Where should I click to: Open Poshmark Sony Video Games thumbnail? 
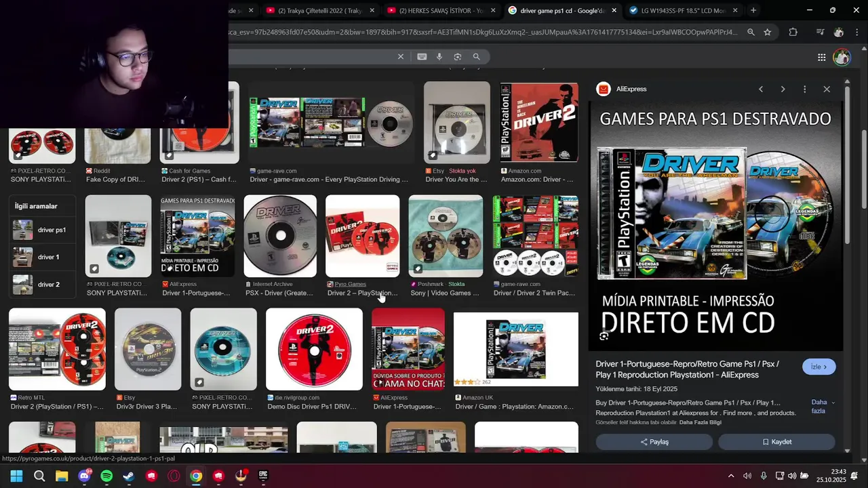(446, 236)
